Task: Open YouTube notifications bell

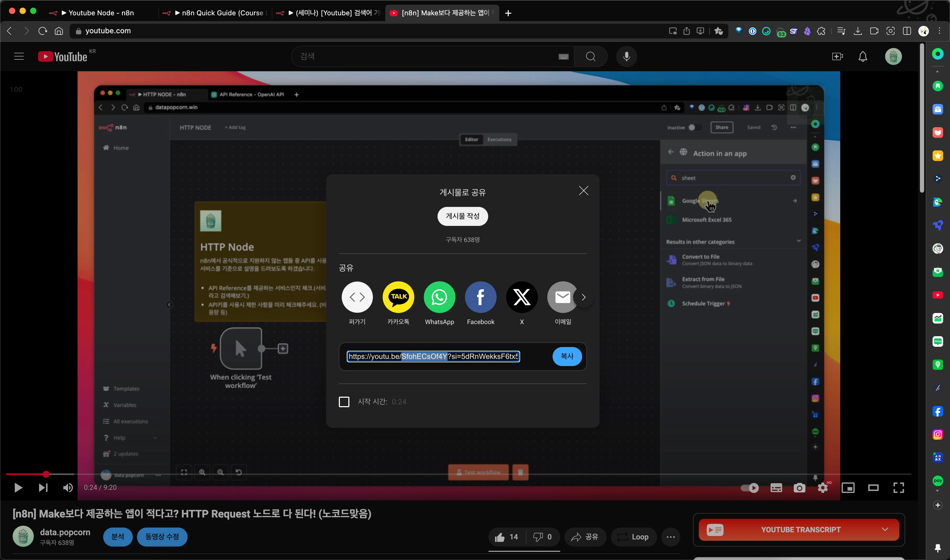Action: click(862, 56)
